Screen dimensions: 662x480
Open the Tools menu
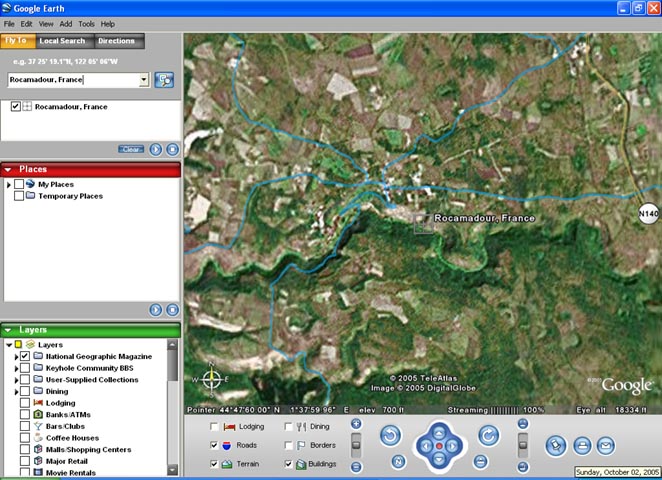click(x=86, y=24)
